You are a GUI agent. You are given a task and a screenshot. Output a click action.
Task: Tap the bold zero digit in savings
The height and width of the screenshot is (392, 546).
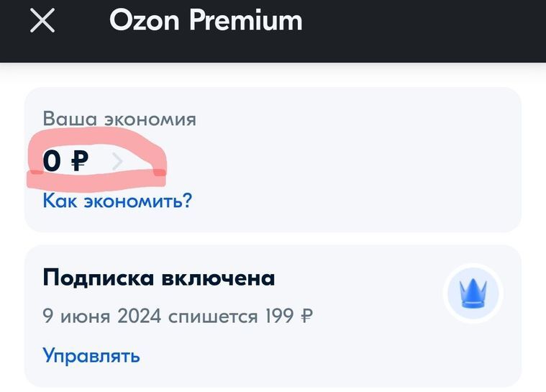pyautogui.click(x=52, y=161)
